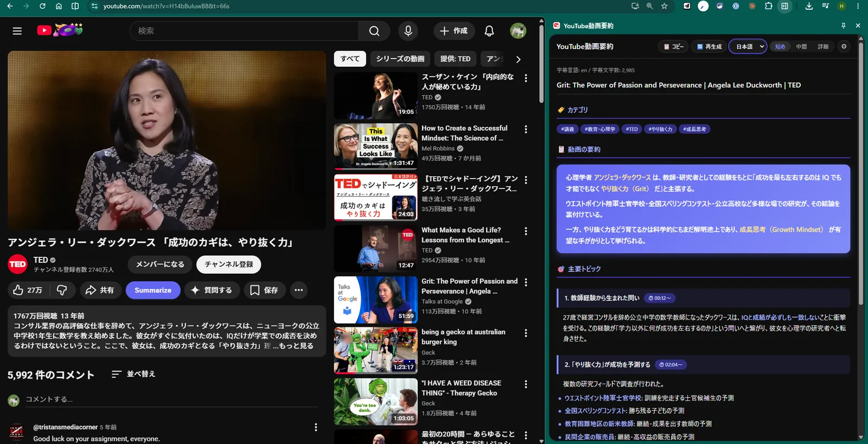Image resolution: width=868 pixels, height=444 pixels.
Task: Go to browser home page
Action: (x=59, y=6)
